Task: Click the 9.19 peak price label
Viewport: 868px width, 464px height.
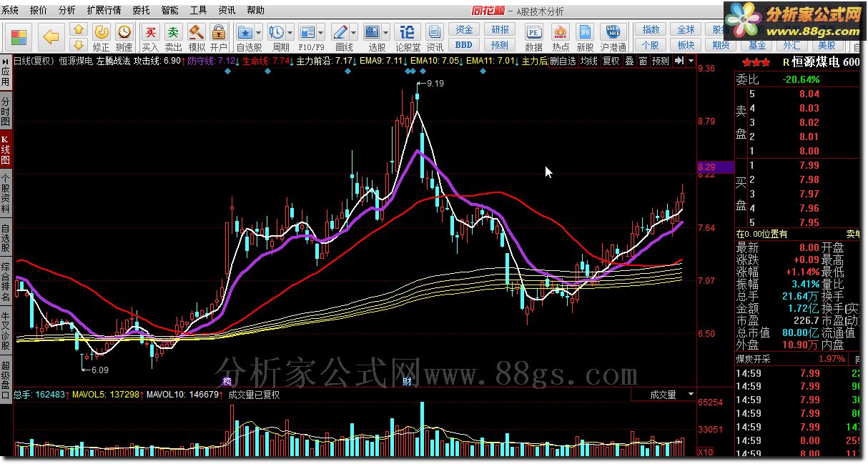Action: (x=435, y=84)
